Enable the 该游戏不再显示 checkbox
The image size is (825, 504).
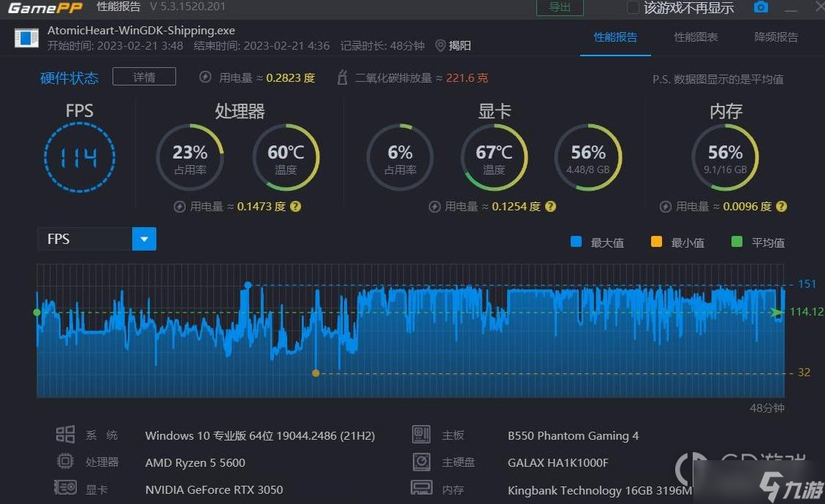(x=633, y=7)
